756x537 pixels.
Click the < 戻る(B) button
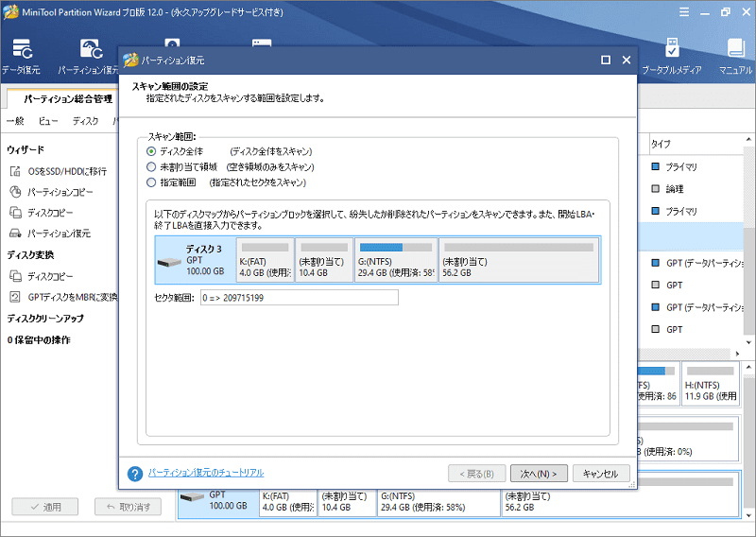pos(476,474)
